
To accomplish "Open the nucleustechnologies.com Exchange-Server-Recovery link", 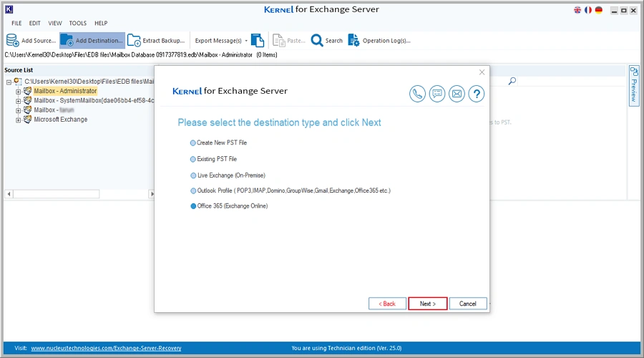I will tap(106, 348).
